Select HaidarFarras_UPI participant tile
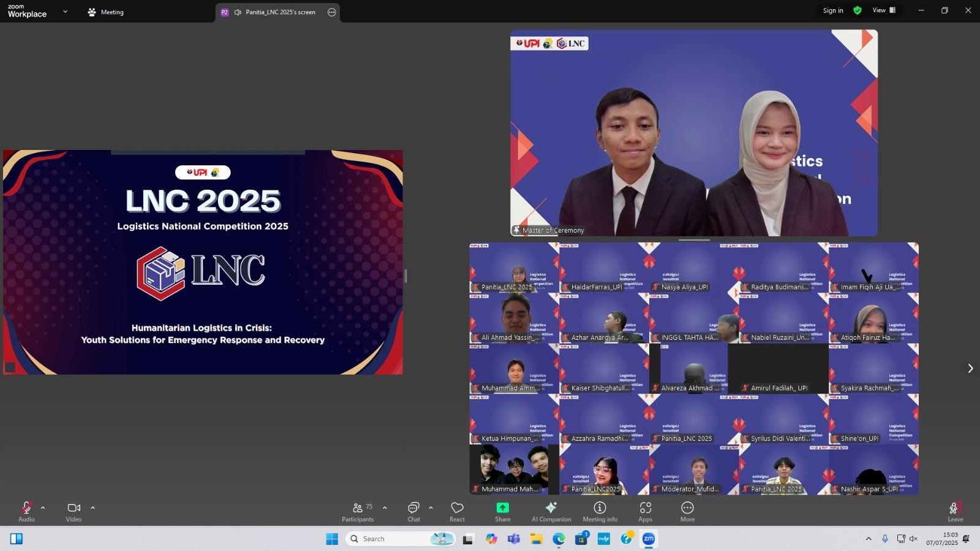980x551 pixels. pyautogui.click(x=604, y=268)
